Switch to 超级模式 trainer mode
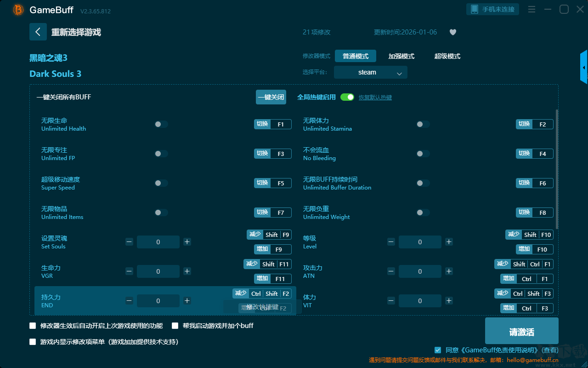The image size is (588, 368). pos(447,56)
